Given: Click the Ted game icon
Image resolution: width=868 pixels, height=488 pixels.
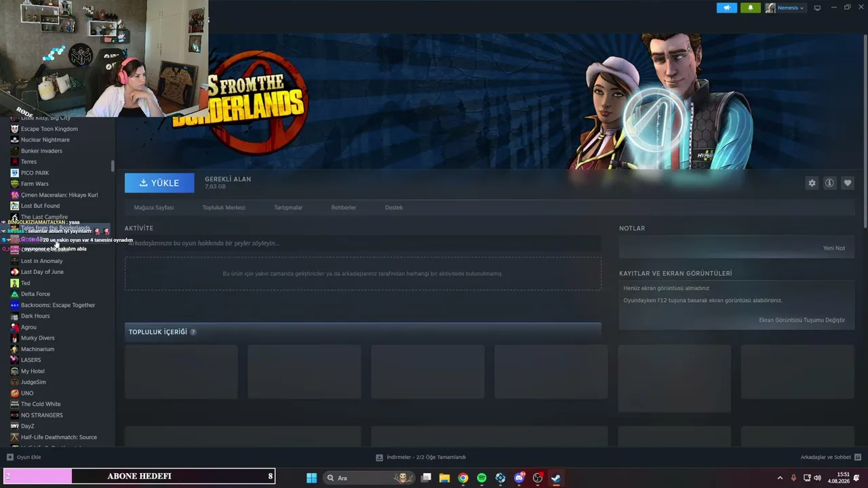Looking at the screenshot, I should click(x=15, y=283).
